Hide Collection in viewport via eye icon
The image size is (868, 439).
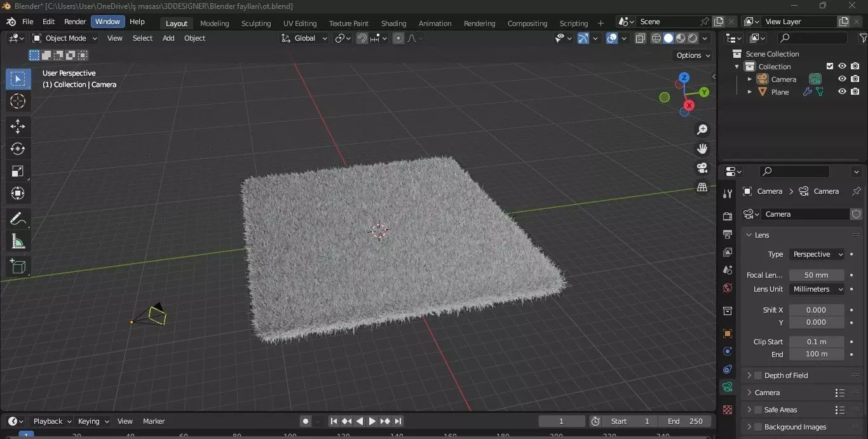point(842,66)
